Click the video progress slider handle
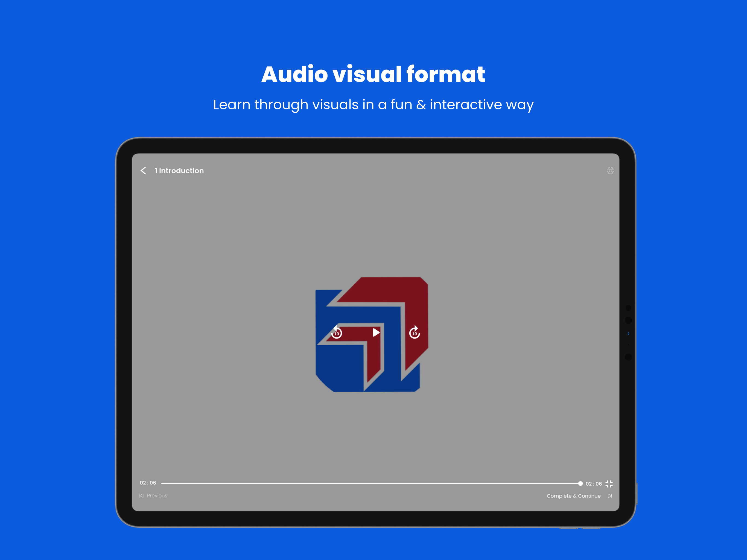The image size is (747, 560). tap(580, 484)
